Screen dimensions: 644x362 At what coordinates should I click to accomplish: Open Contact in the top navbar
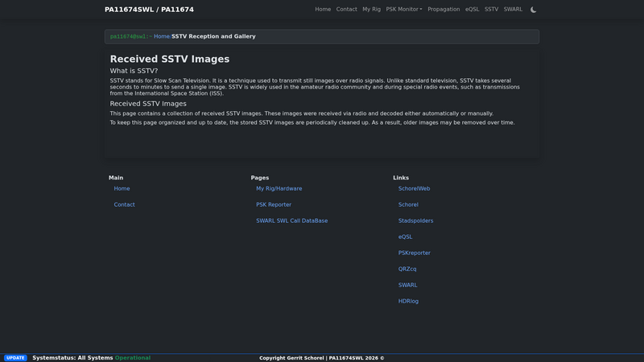click(x=346, y=10)
